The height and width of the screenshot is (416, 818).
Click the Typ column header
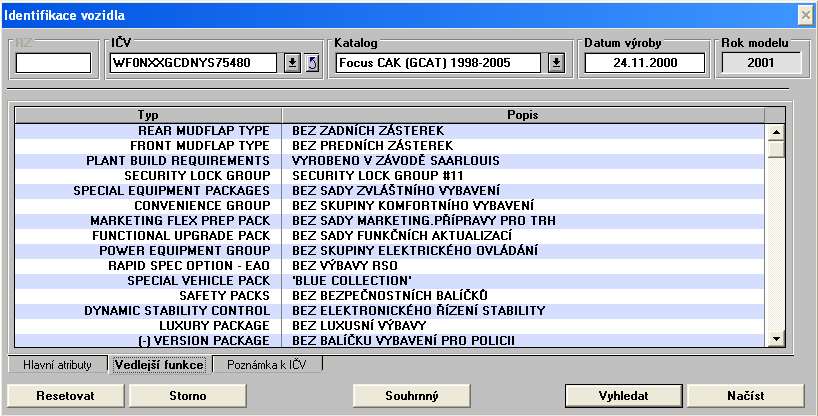[x=148, y=115]
